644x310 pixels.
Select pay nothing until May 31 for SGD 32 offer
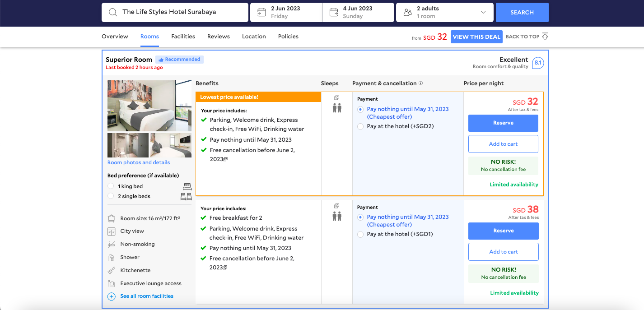click(360, 109)
